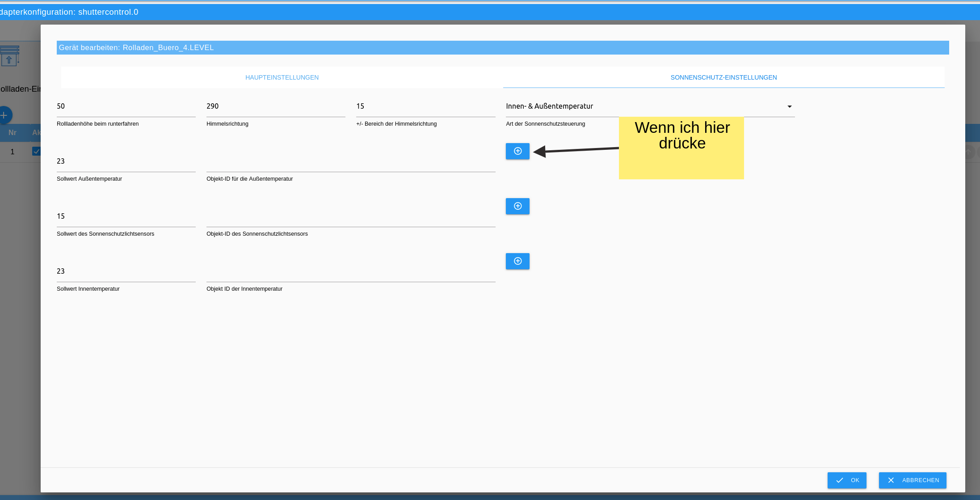Focus the Bereich der Himmelsrichtung field
Screen dimensions: 980x500
point(425,106)
